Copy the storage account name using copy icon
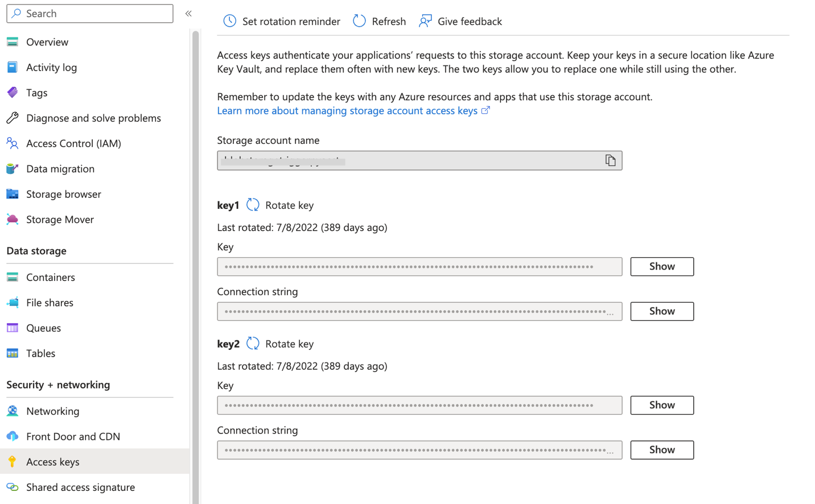Viewport: 815px width, 504px height. [x=610, y=160]
